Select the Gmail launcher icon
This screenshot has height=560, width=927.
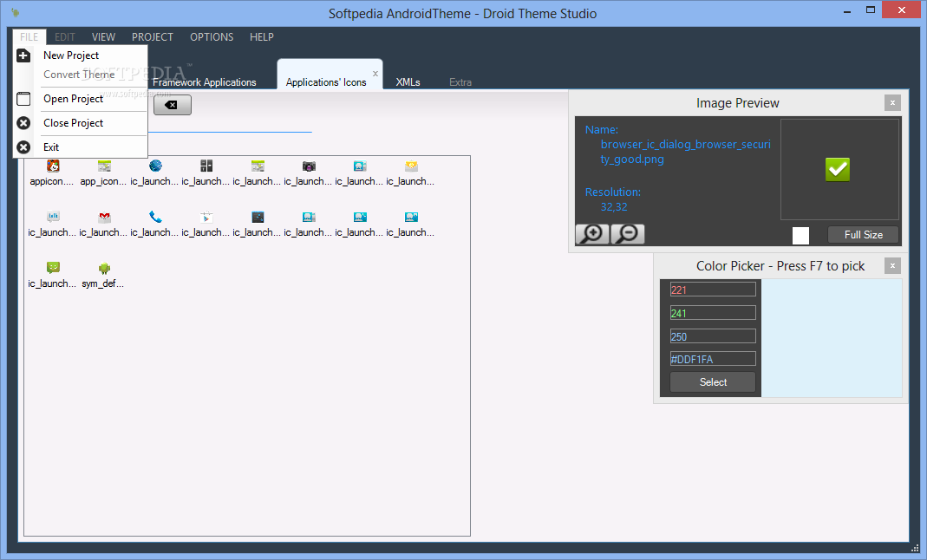click(104, 217)
